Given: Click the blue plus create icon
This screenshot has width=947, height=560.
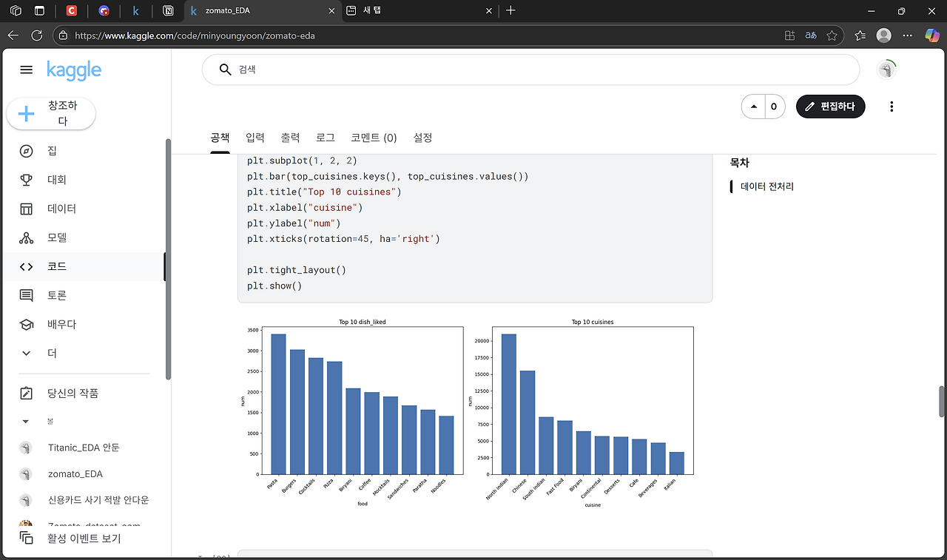Looking at the screenshot, I should (x=26, y=113).
